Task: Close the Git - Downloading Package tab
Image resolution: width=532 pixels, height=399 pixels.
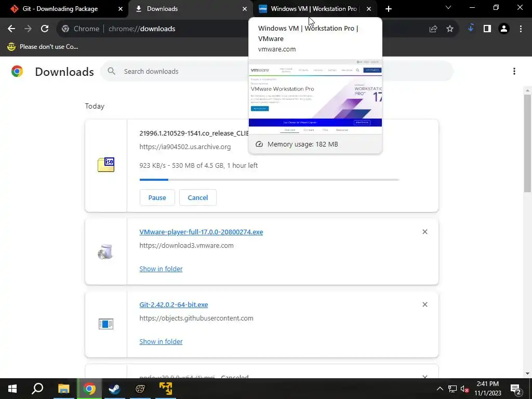Action: coord(121,9)
